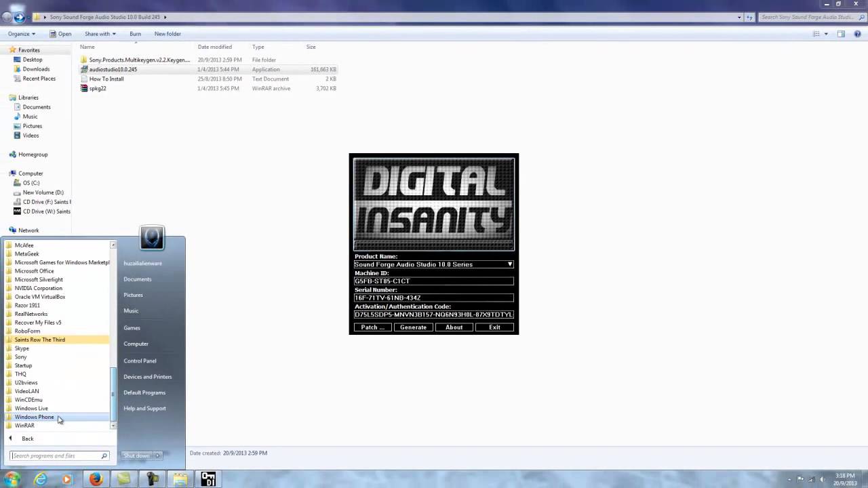The height and width of the screenshot is (488, 868).
Task: Switch to Firefox on the taskbar
Action: click(96, 479)
